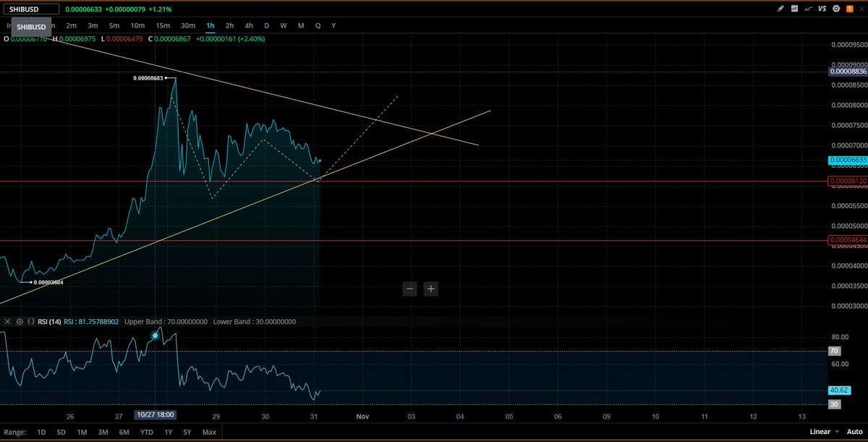Select the active 1h timeframe

click(x=210, y=25)
